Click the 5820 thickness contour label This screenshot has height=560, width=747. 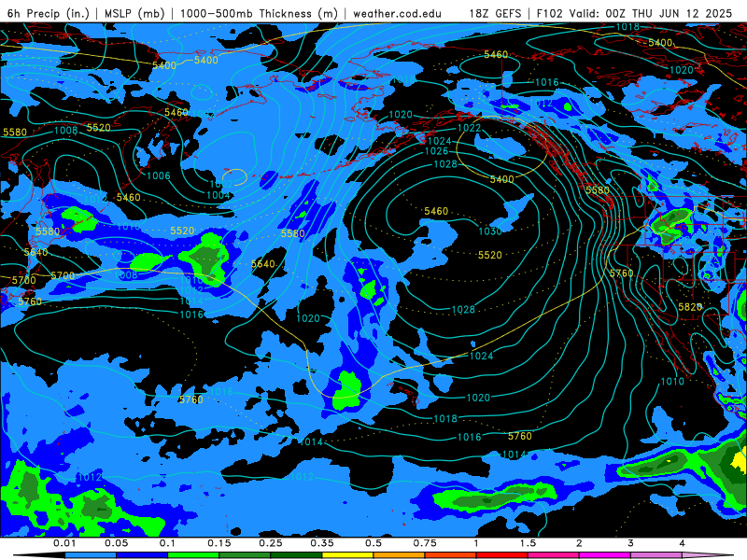pyautogui.click(x=690, y=307)
